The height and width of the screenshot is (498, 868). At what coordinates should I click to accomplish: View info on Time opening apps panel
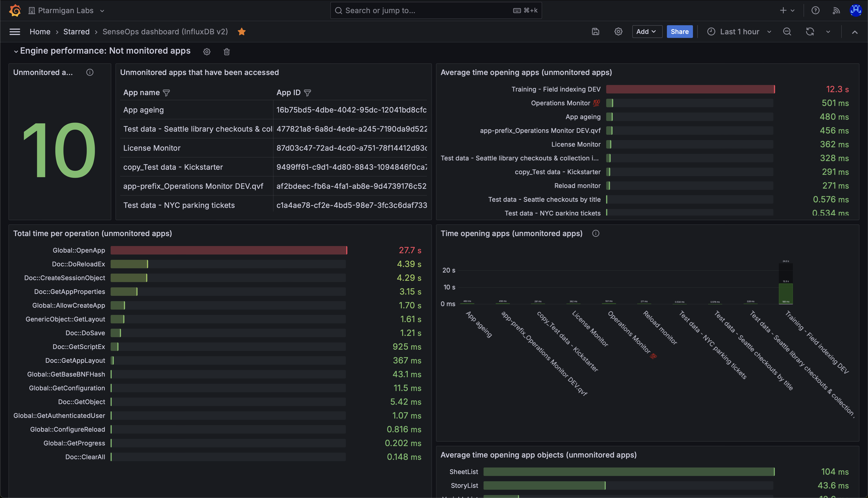click(596, 233)
